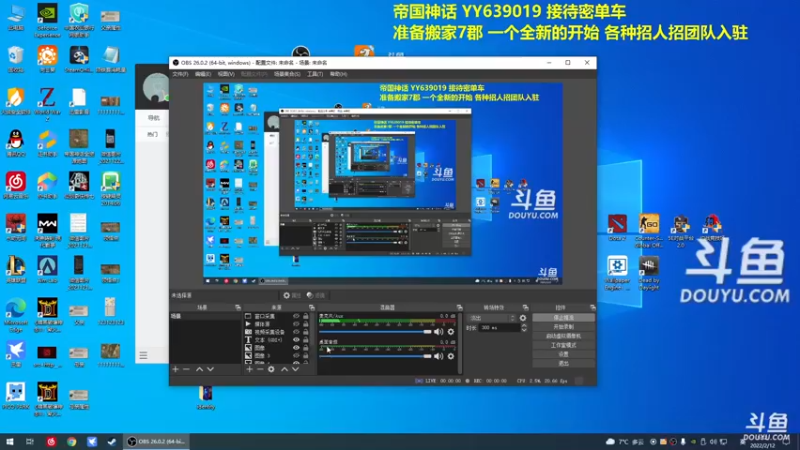
Task: Open the 编辑(E) menu in OBS
Action: (x=203, y=74)
